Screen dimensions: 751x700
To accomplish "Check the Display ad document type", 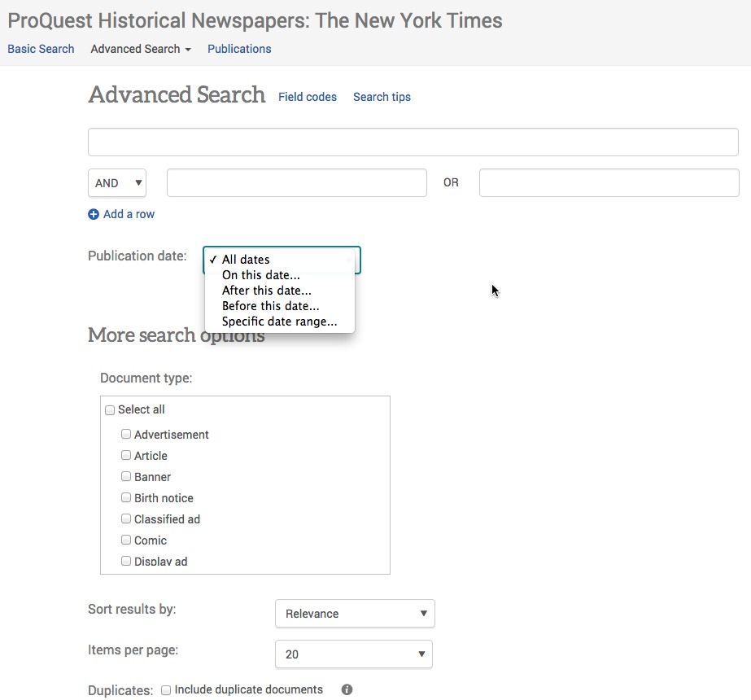I will (126, 561).
